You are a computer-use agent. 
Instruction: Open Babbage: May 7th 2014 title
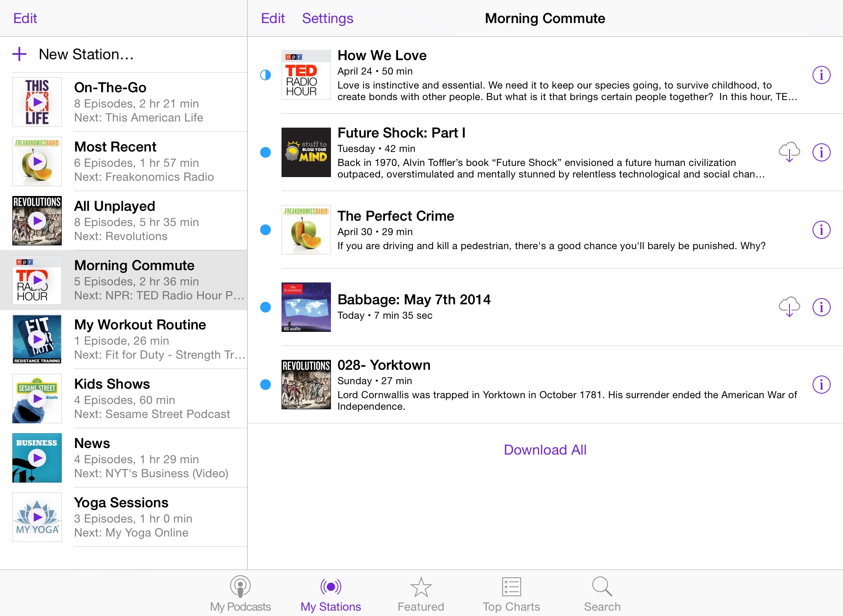414,299
